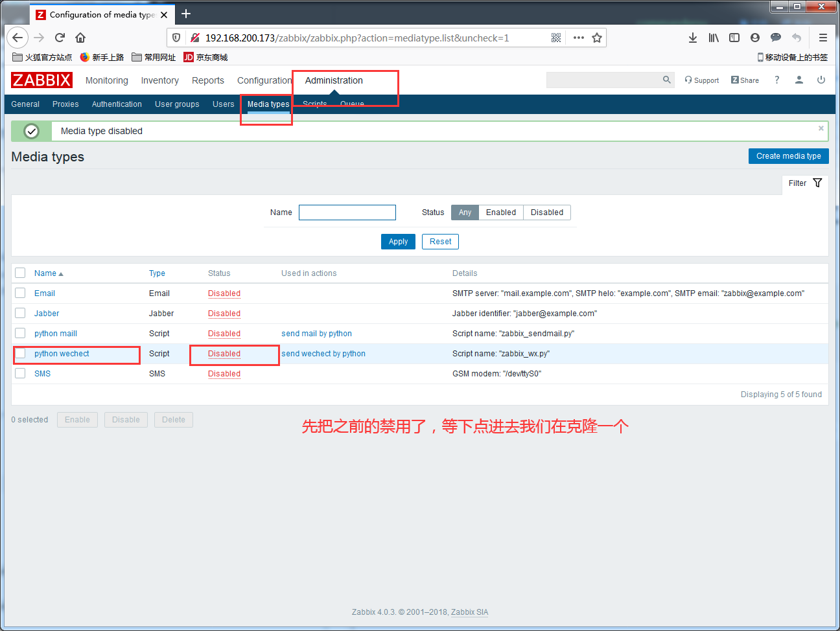Tick the select-all checkbox in header

[20, 273]
